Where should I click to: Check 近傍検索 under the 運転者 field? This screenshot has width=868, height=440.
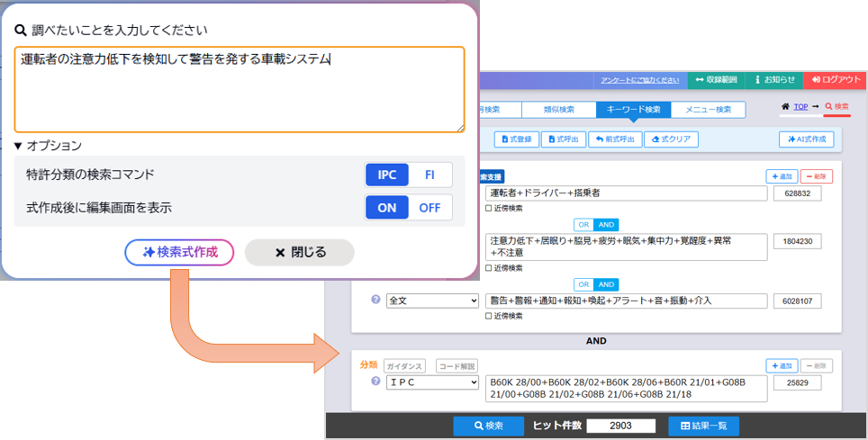(488, 209)
